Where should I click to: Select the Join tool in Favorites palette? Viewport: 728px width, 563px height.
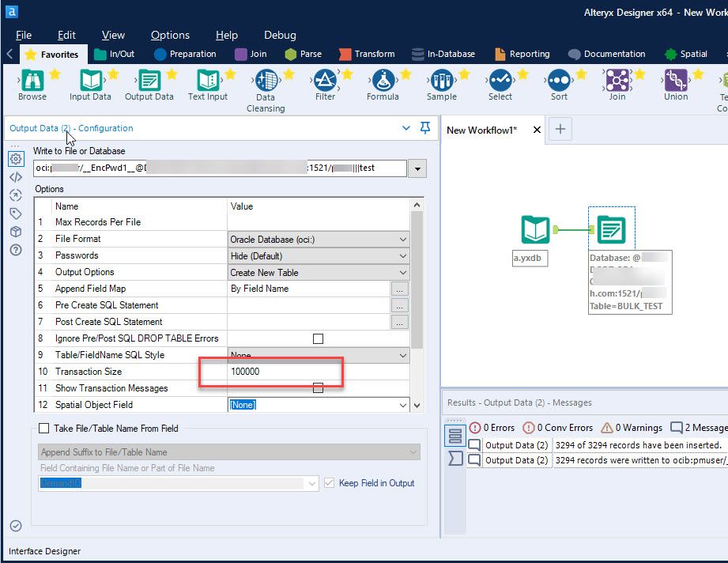click(x=617, y=81)
